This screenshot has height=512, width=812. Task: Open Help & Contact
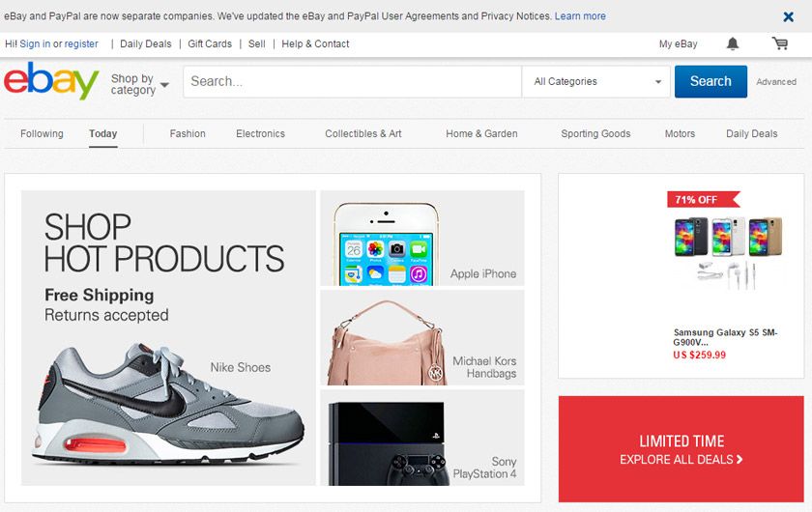[x=315, y=44]
